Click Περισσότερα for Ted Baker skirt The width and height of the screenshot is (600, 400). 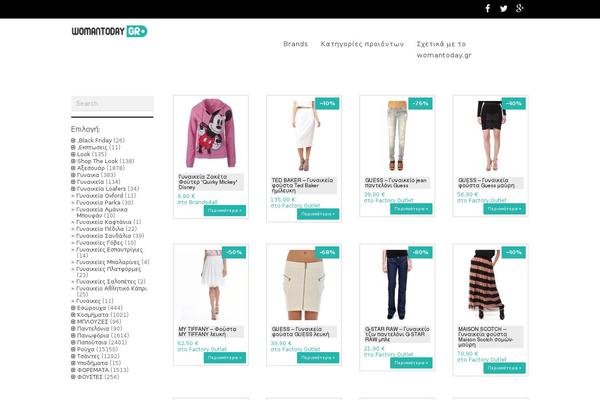point(318,214)
